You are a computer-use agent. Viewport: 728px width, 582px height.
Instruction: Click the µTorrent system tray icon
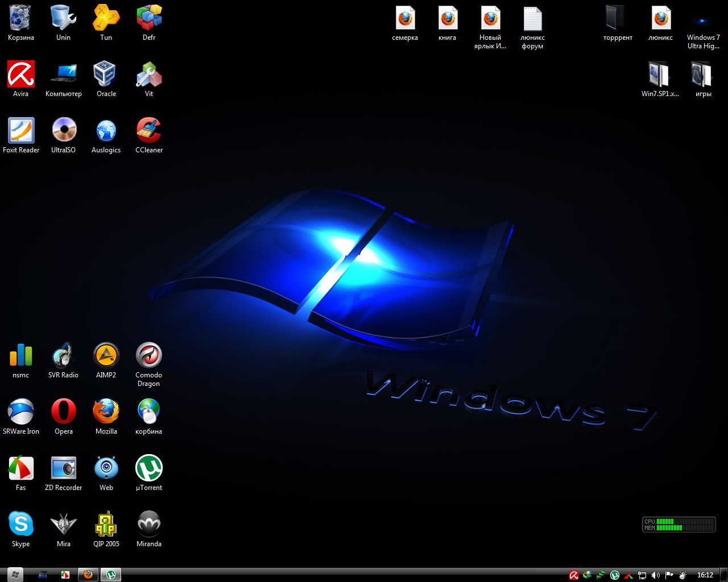615,575
